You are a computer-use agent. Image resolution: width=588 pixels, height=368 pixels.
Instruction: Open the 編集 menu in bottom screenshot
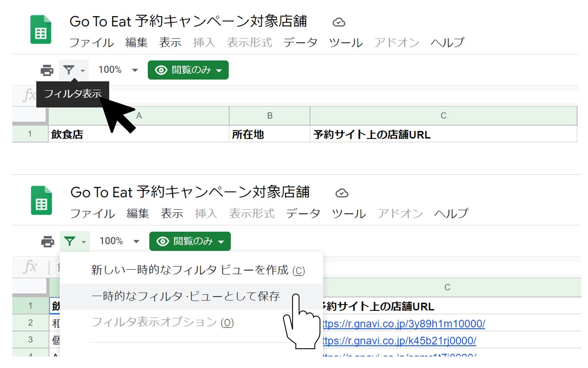point(138,213)
